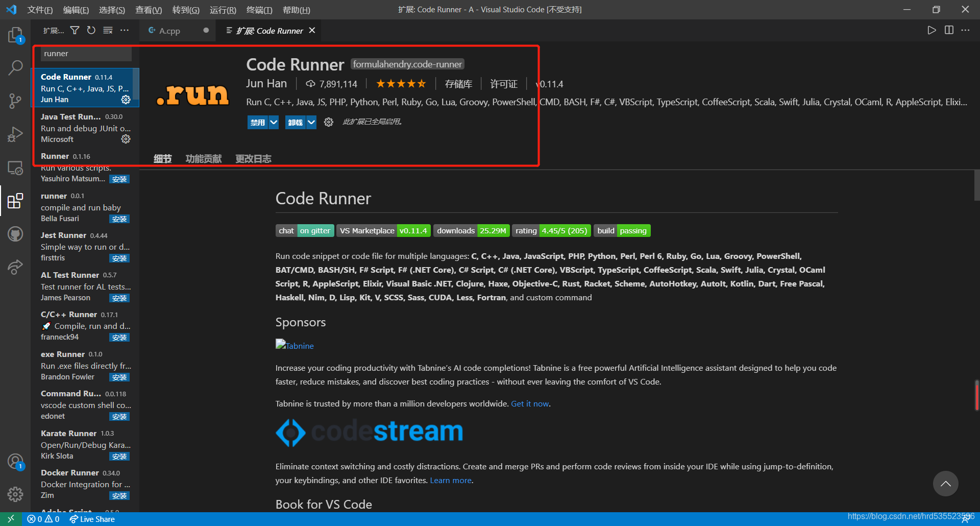Viewport: 980px width, 526px height.
Task: Open the Live Share activity bar icon
Action: pos(15,267)
